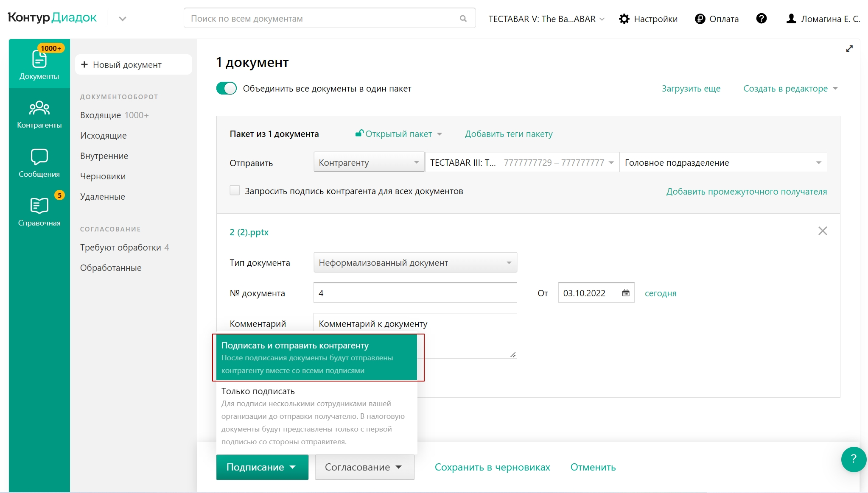Image resolution: width=868 pixels, height=493 pixels.
Task: Click Сохранить в черновиках link
Action: pyautogui.click(x=492, y=467)
